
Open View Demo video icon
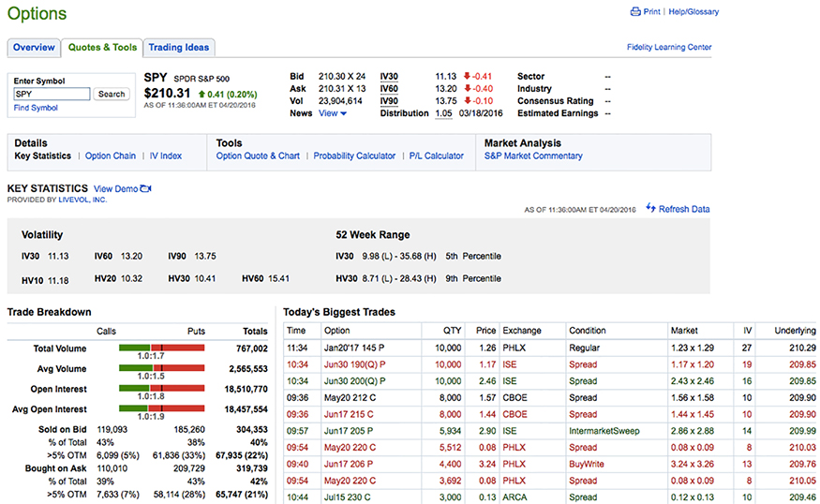click(x=145, y=189)
